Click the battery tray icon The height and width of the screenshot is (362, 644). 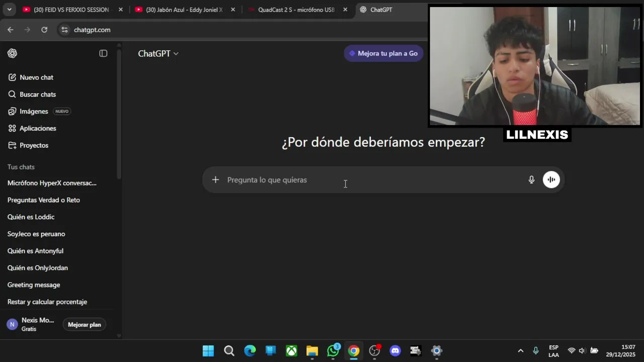click(594, 351)
